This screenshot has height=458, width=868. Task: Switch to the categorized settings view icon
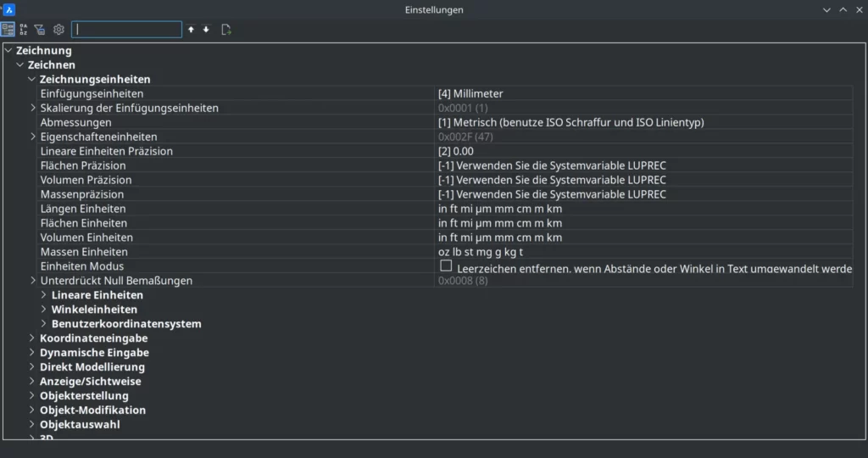pos(8,30)
